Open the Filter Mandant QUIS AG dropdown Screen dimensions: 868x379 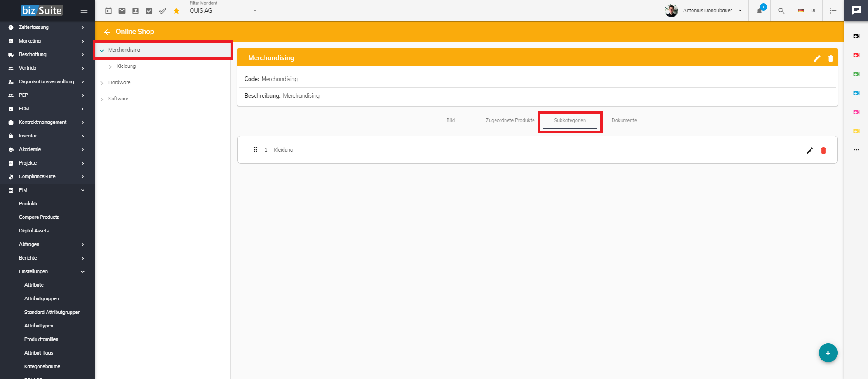tap(223, 11)
